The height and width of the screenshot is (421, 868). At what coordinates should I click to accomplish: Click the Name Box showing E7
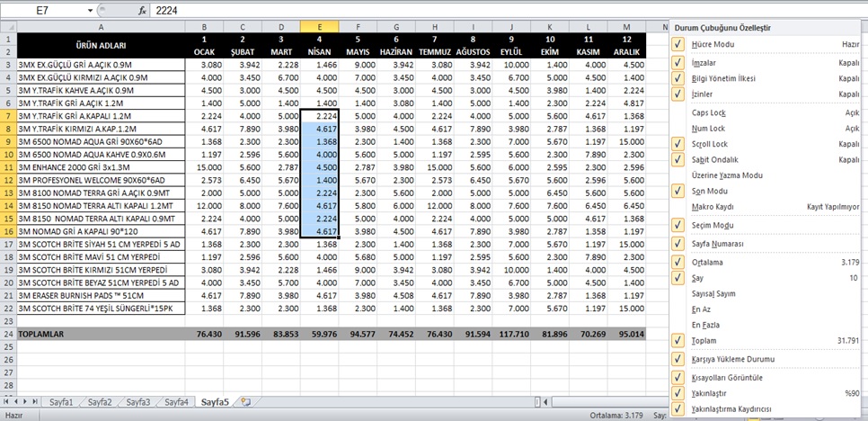click(x=43, y=11)
